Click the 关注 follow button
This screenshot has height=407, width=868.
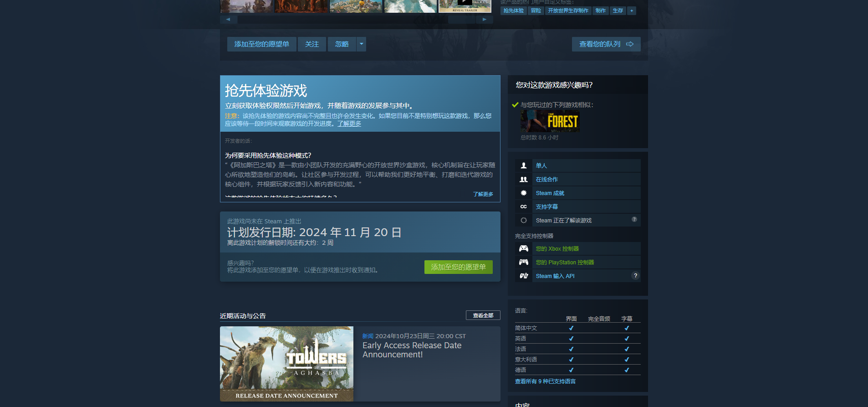[x=312, y=44]
